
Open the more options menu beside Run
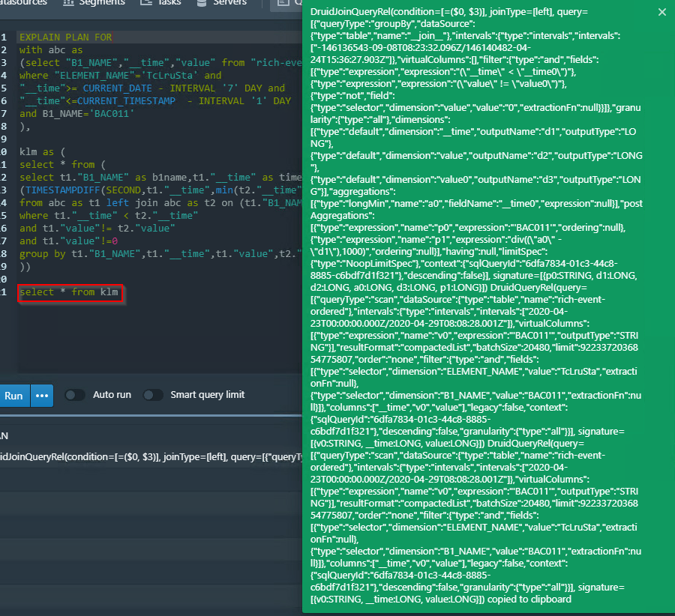[42, 396]
